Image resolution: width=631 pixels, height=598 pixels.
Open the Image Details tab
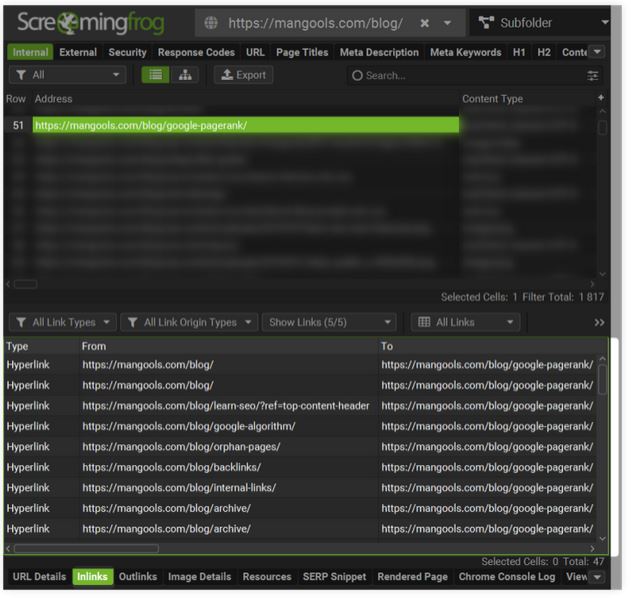200,577
